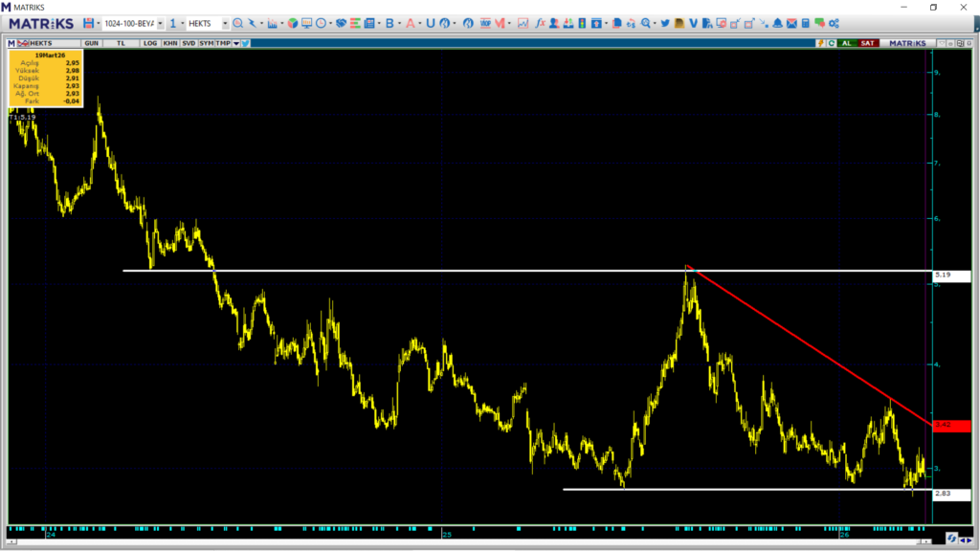Click the 24 year marker on time axis
This screenshot has height=551, width=980.
click(51, 535)
